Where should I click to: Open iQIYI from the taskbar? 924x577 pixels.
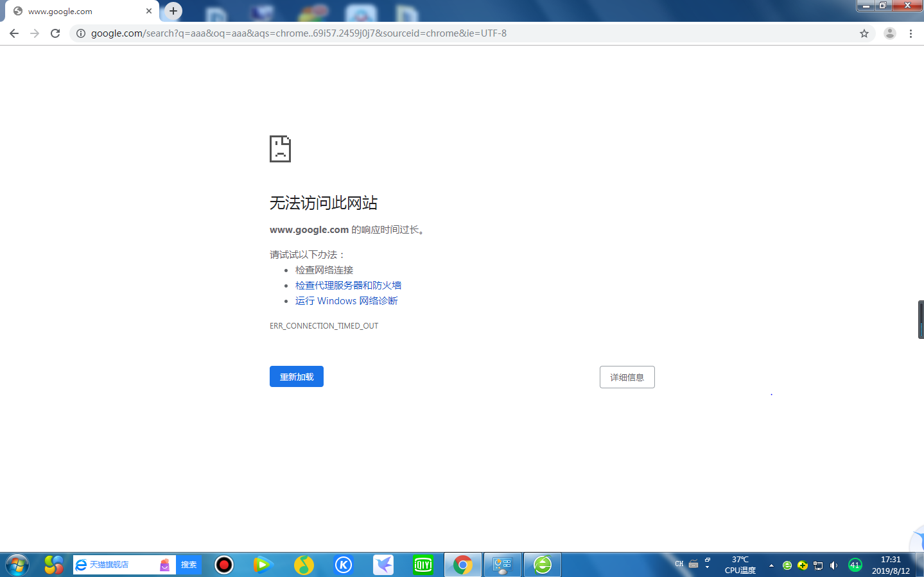[x=423, y=565]
